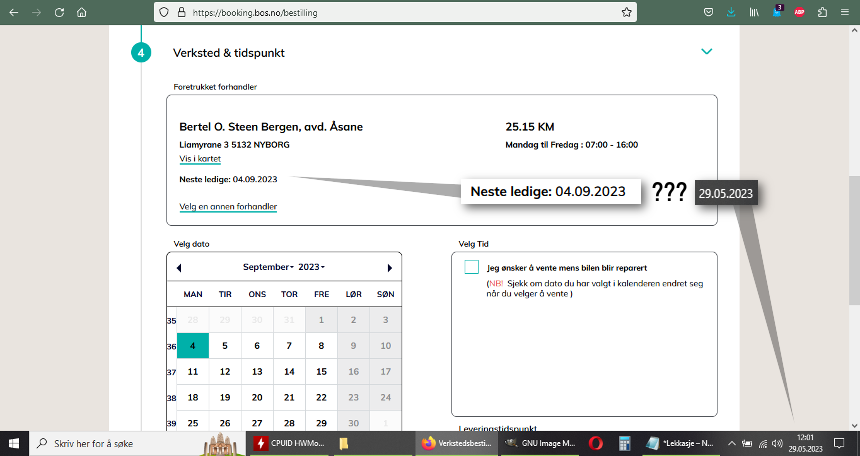This screenshot has width=860, height=456.
Task: Pick September 15 in the calendar
Action: tap(321, 371)
